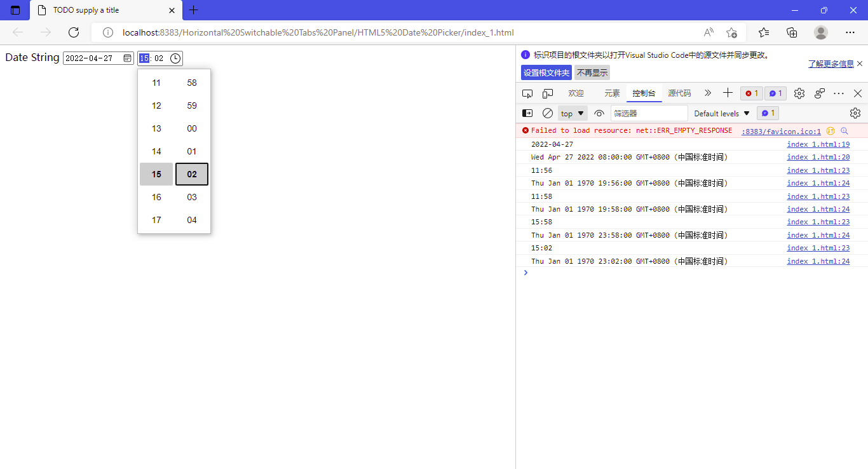Screen dimensions: 868x469
Task: Open the favicon.ico:1 error link
Action: 781,132
